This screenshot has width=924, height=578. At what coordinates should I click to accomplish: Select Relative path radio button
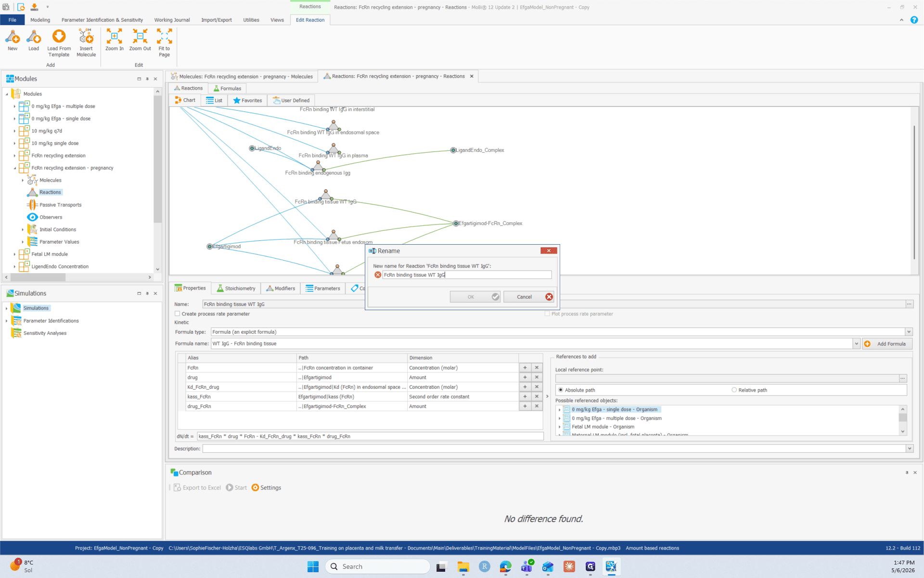(734, 390)
